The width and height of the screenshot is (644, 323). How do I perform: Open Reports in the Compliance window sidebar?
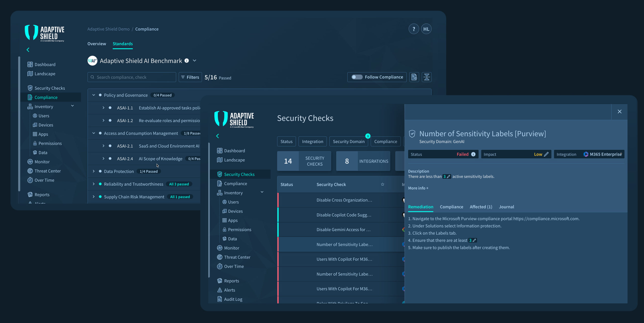point(38,195)
